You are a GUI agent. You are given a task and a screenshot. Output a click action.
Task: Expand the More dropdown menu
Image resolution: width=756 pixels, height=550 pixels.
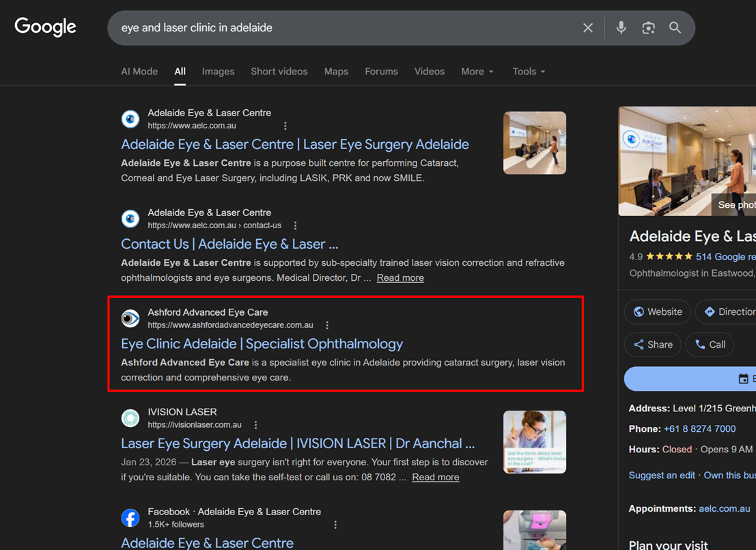point(477,72)
